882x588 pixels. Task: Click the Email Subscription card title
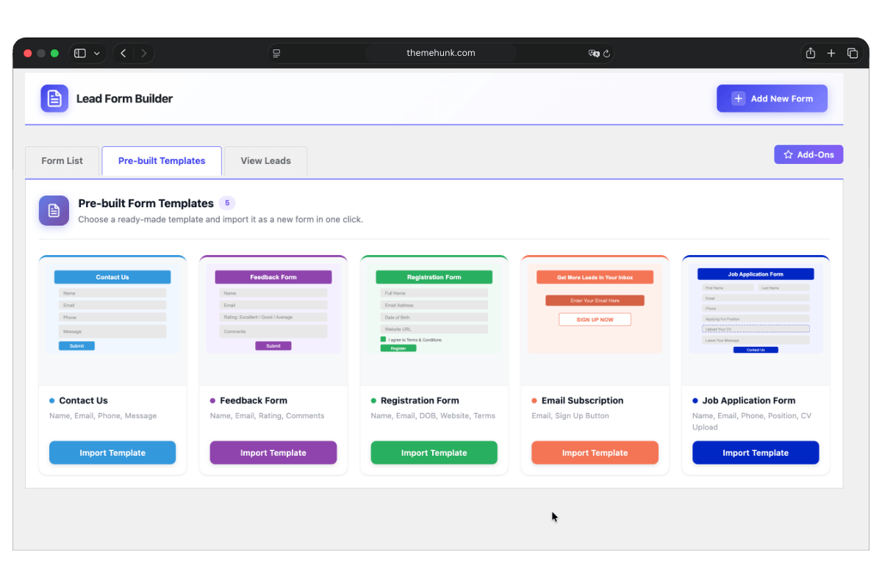[582, 401]
